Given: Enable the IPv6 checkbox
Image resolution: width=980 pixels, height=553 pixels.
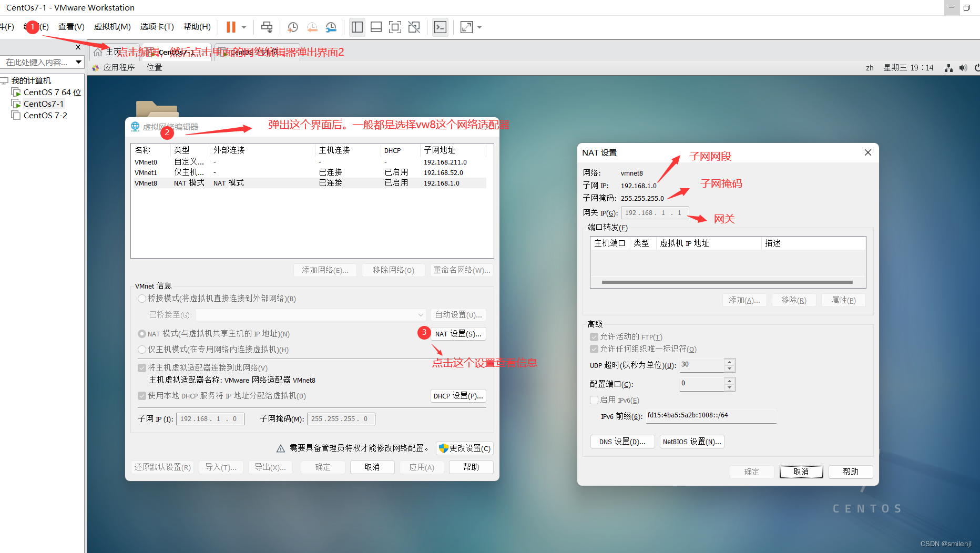Looking at the screenshot, I should click(594, 400).
